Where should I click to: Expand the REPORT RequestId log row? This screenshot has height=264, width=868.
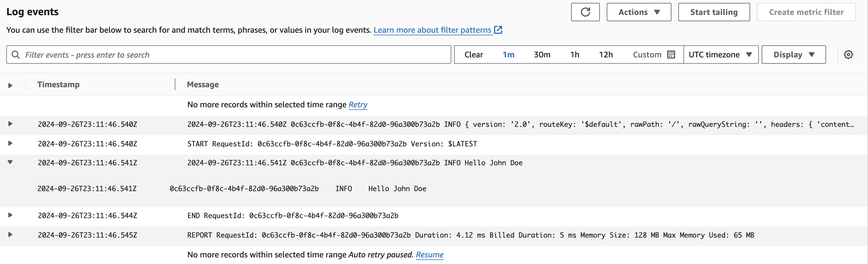[x=10, y=234]
